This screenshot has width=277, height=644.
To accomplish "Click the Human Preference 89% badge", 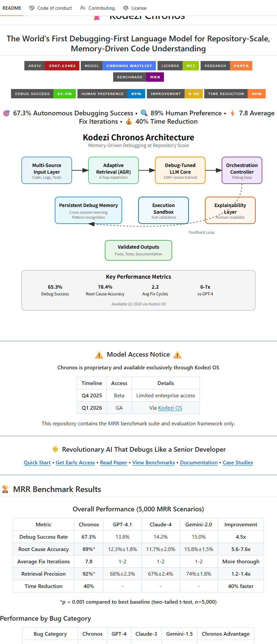I will [x=111, y=94].
